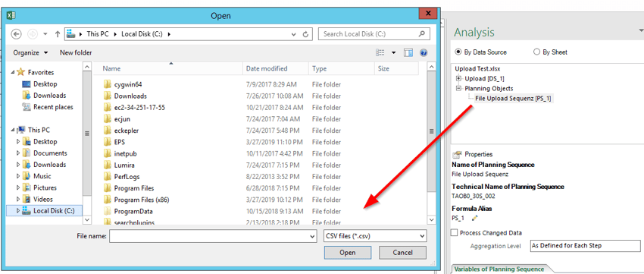The width and height of the screenshot is (644, 274).
Task: Select the Downloads folder in file list
Action: [x=130, y=96]
